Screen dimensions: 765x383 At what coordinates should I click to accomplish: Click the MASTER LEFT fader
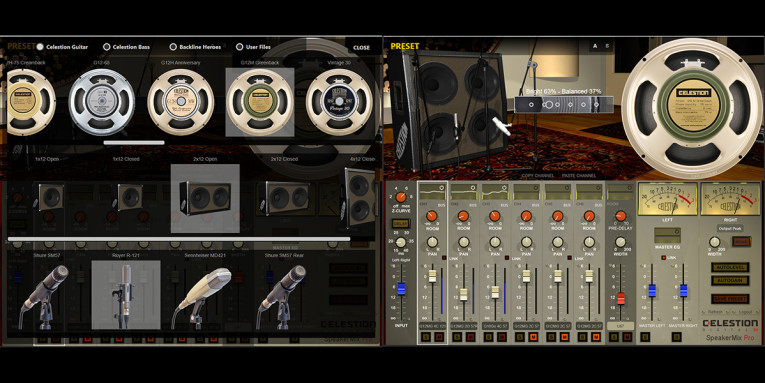[x=652, y=291]
